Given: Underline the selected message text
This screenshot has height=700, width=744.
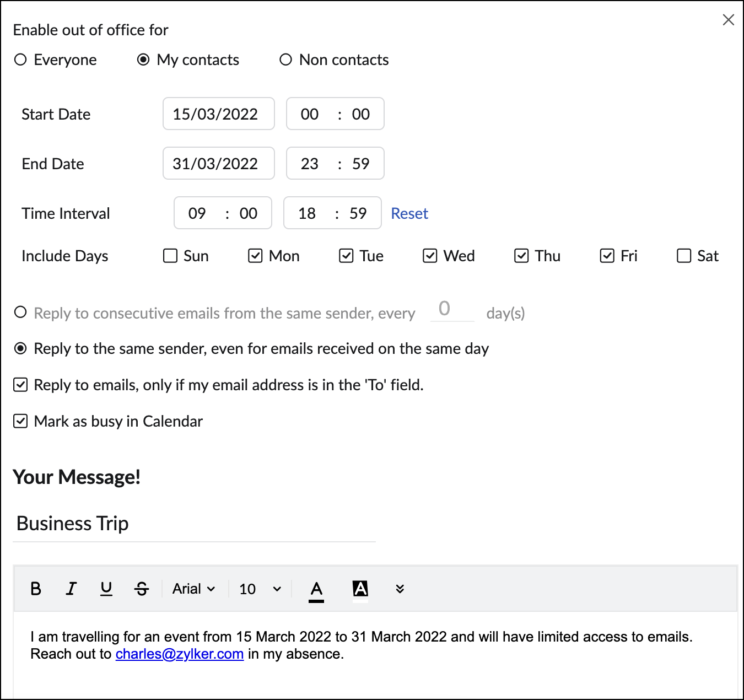Looking at the screenshot, I should [x=106, y=589].
